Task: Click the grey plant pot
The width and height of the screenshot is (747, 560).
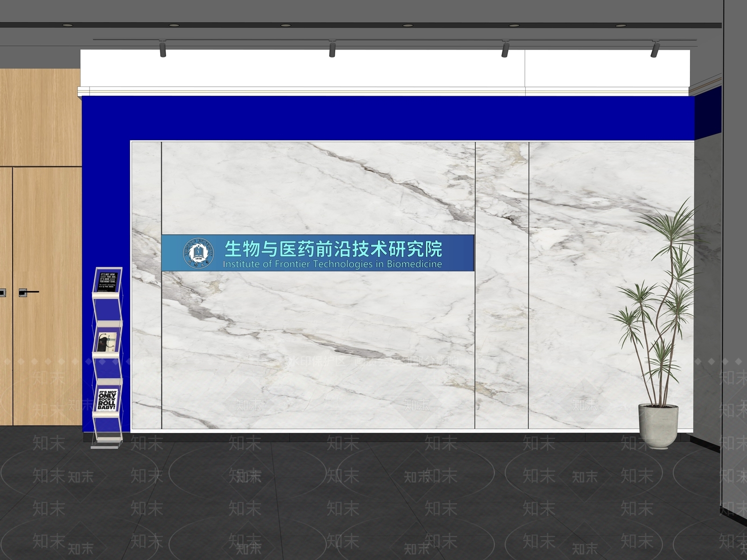Action: [x=658, y=426]
